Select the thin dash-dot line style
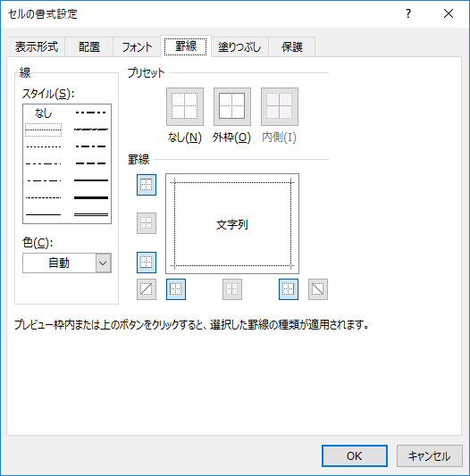The height and width of the screenshot is (476, 470). coord(44,180)
